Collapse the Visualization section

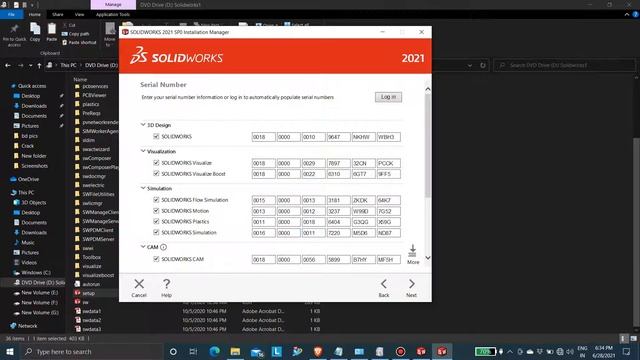click(143, 151)
